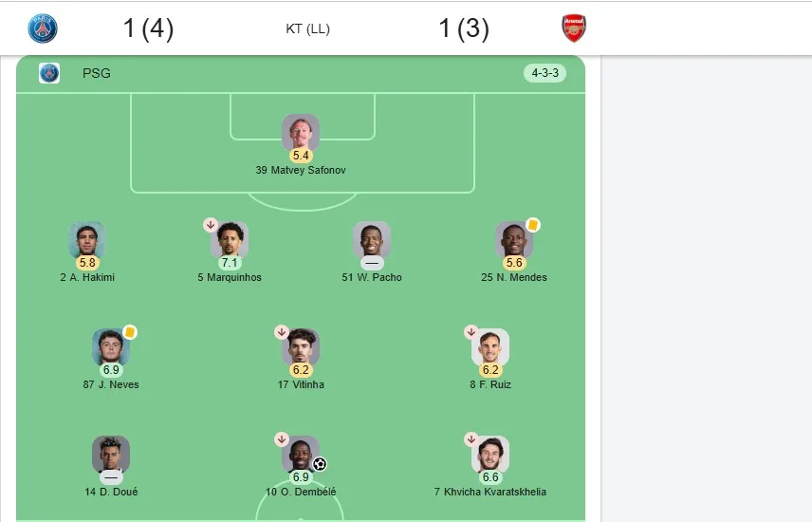Screen dimensions: 812x522
Task: Click the PSG logo beside the lineup title
Action: click(x=49, y=73)
